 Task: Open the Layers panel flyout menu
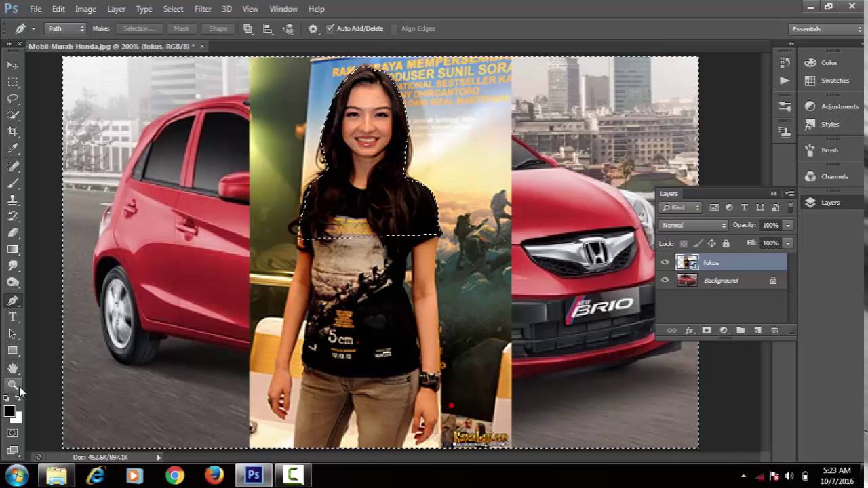[789, 194]
